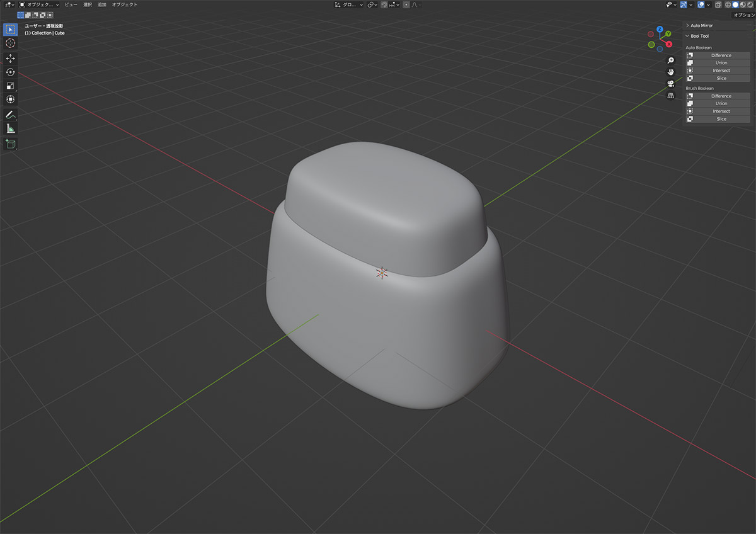Open the 追加 menu

click(x=101, y=4)
